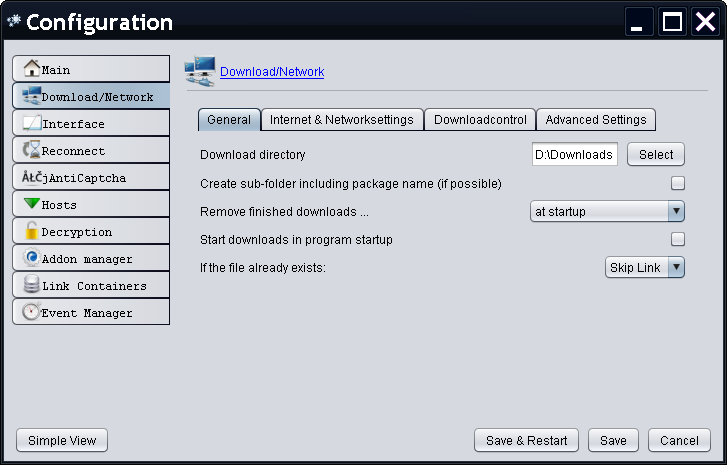Toggle start downloads in program startup
727x465 pixels.
(x=678, y=239)
